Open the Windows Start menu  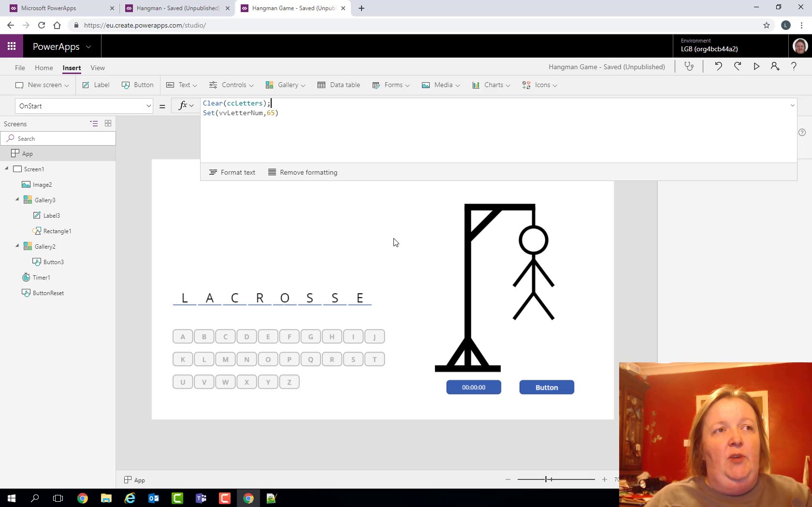tap(12, 498)
